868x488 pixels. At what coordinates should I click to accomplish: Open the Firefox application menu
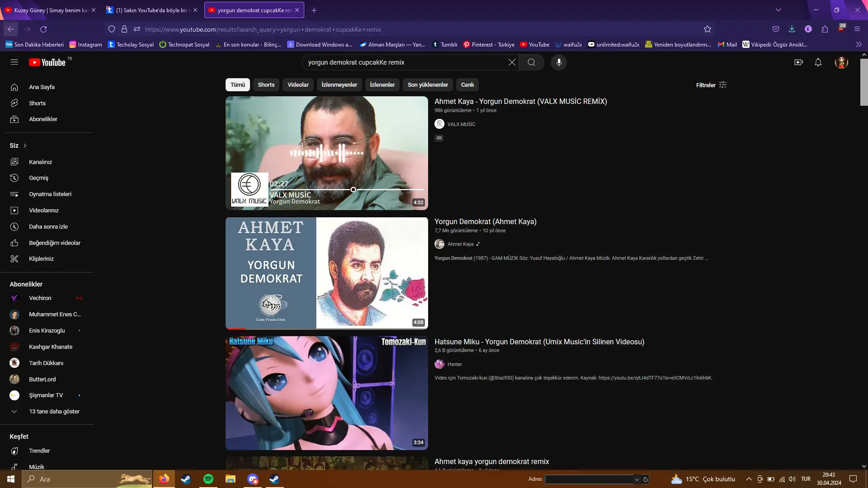(857, 29)
